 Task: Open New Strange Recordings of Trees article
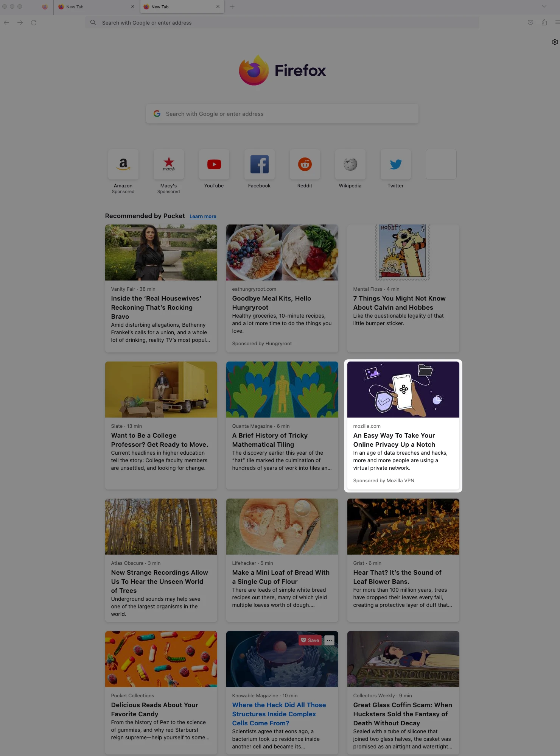coord(160,581)
